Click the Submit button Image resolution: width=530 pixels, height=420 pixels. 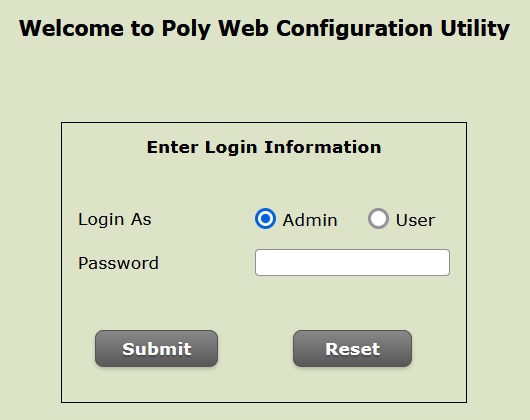(156, 348)
